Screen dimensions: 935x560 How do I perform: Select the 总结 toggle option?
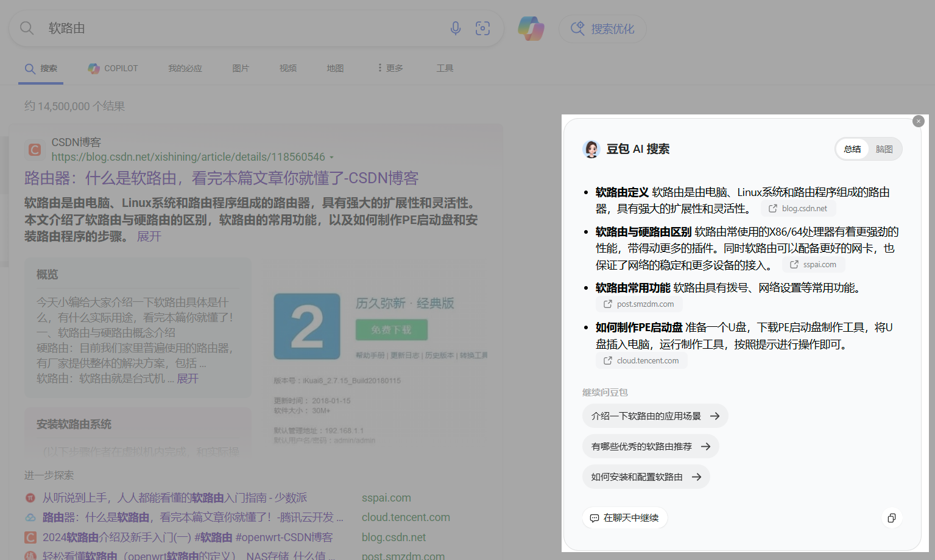(x=852, y=149)
